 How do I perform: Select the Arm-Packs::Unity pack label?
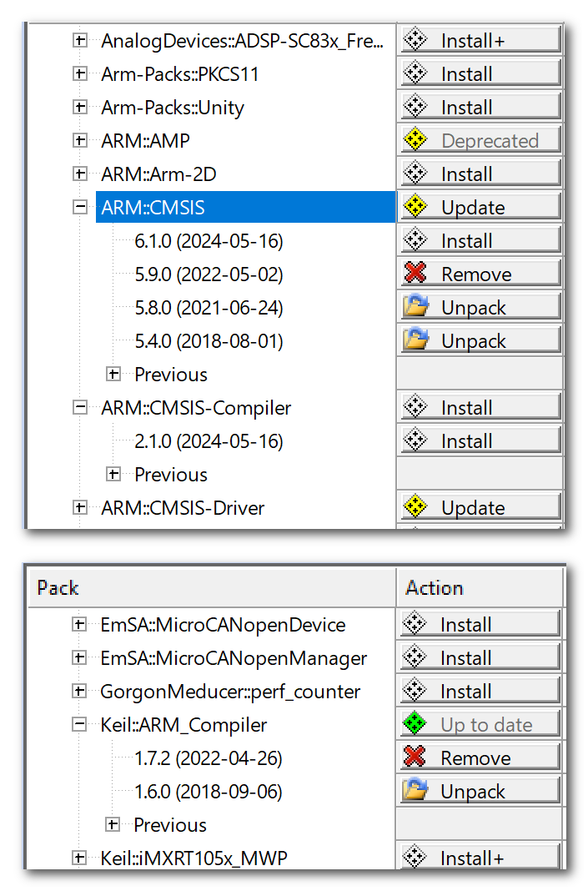click(x=173, y=108)
